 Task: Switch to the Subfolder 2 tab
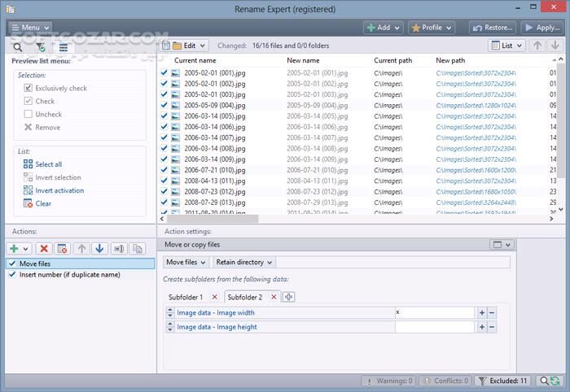(x=244, y=297)
